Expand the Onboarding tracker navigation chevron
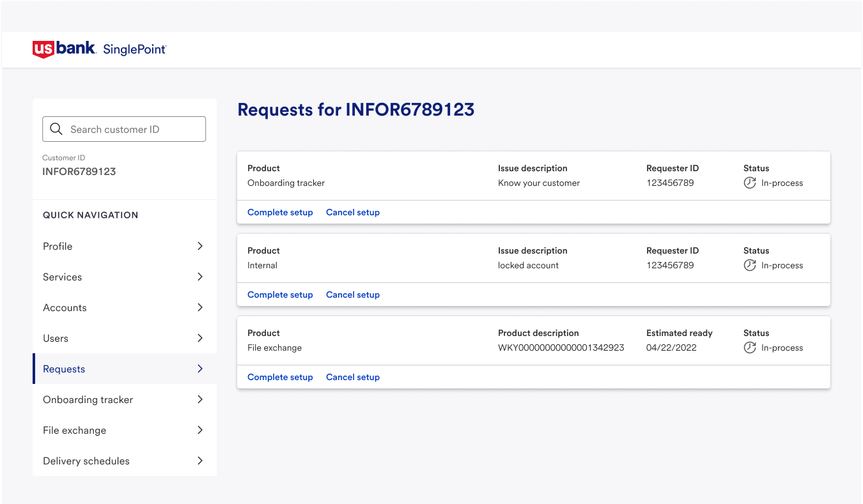Image resolution: width=863 pixels, height=504 pixels. click(200, 399)
